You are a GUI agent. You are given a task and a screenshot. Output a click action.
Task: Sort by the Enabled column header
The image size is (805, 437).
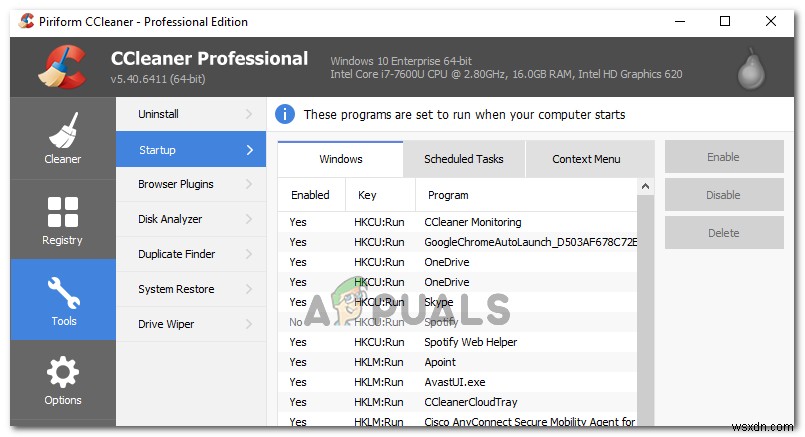click(310, 195)
